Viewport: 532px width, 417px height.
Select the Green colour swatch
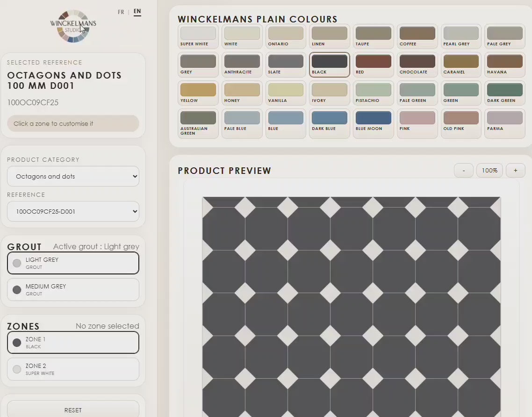tap(461, 93)
